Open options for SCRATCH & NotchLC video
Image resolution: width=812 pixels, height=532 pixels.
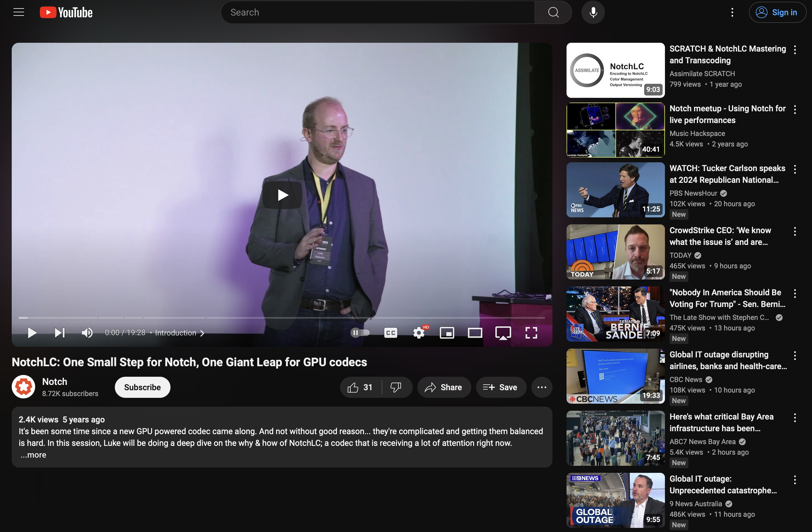tap(795, 50)
